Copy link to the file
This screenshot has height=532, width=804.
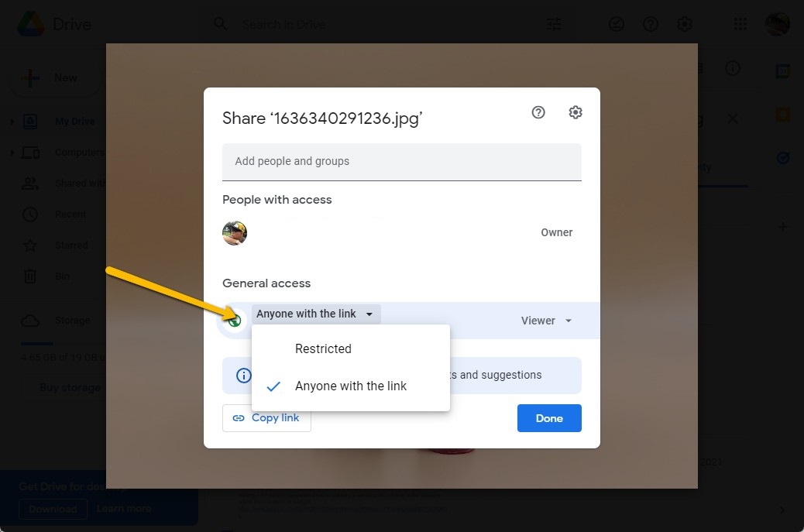pos(266,418)
